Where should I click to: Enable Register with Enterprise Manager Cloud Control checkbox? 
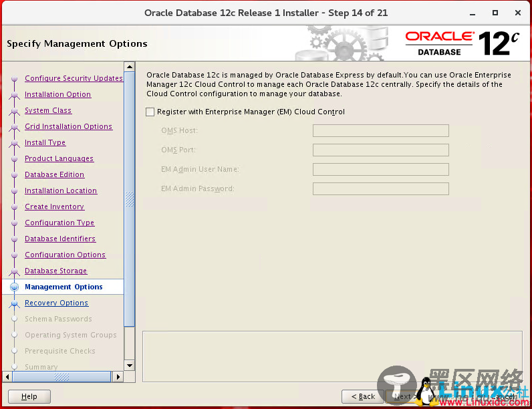click(150, 112)
